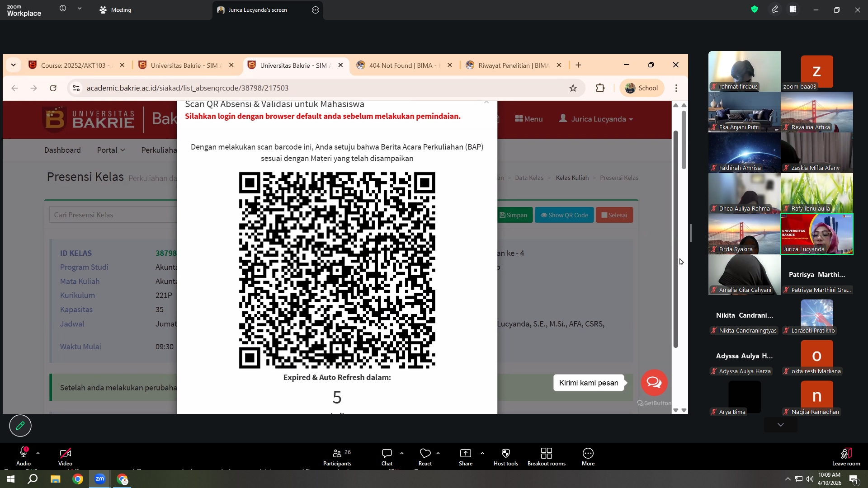
Task: View site information icon in address bar
Action: coord(76,88)
